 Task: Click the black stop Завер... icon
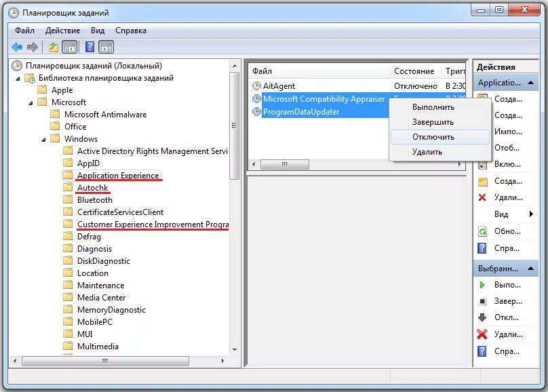tap(482, 301)
